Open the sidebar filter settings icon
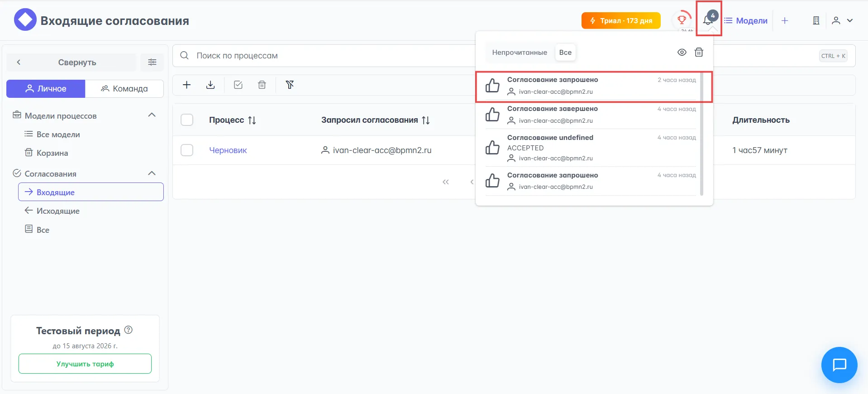The height and width of the screenshot is (394, 868). [x=152, y=62]
